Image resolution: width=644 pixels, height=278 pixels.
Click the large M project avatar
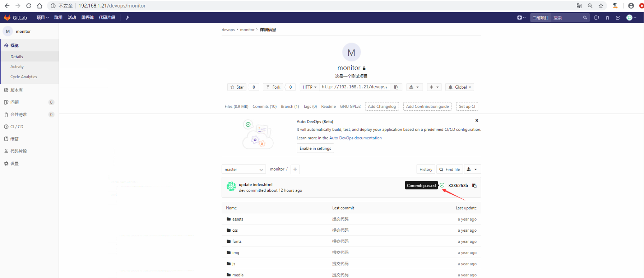click(x=351, y=52)
